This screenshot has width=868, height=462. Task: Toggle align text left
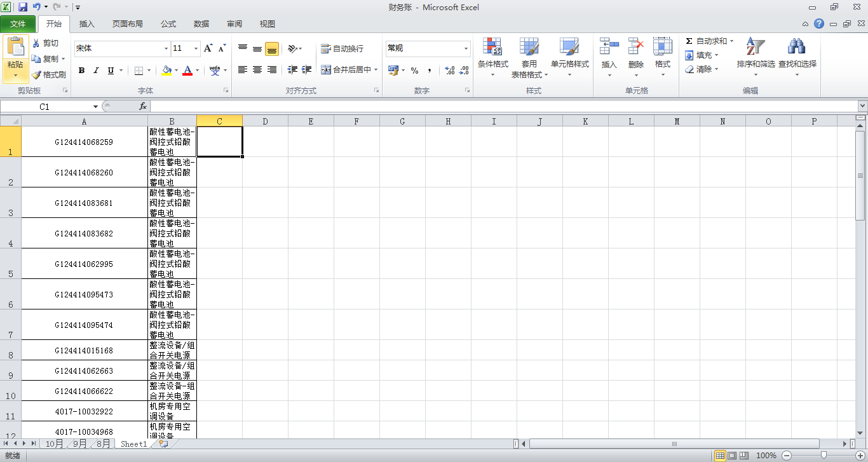[x=243, y=70]
